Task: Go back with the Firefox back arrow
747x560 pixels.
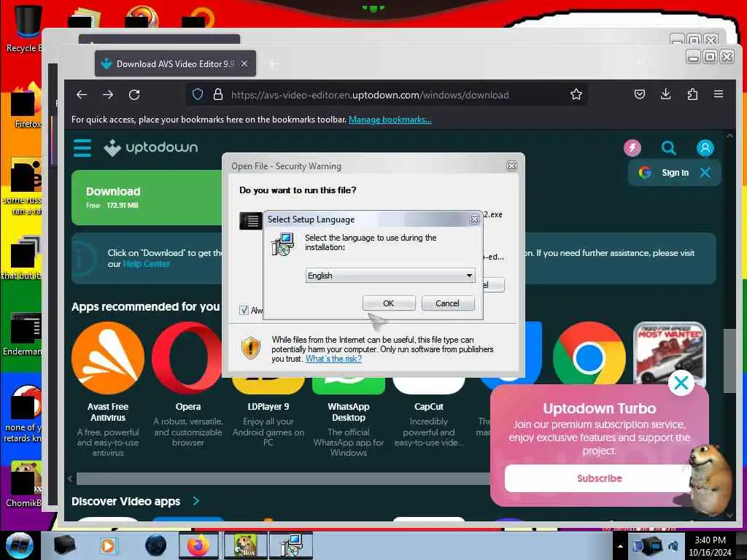Action: tap(82, 95)
